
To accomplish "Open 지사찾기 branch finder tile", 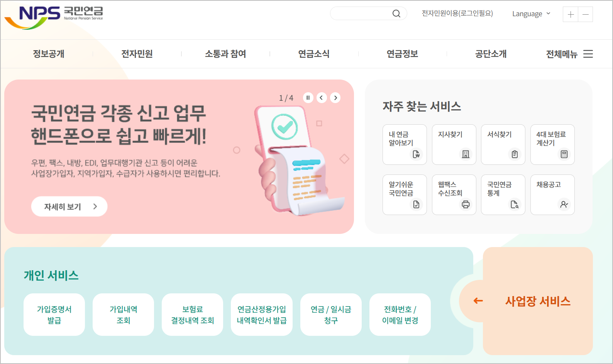I will pos(454,144).
